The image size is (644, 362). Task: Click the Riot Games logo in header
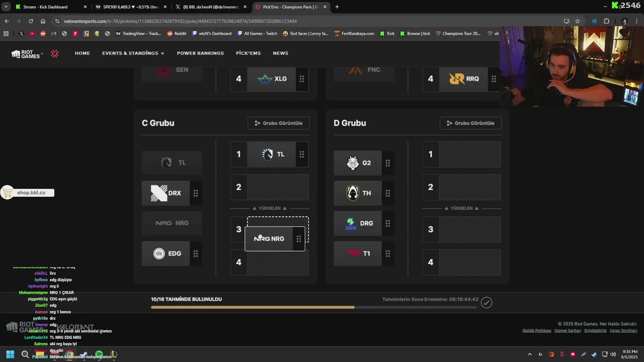click(x=27, y=53)
